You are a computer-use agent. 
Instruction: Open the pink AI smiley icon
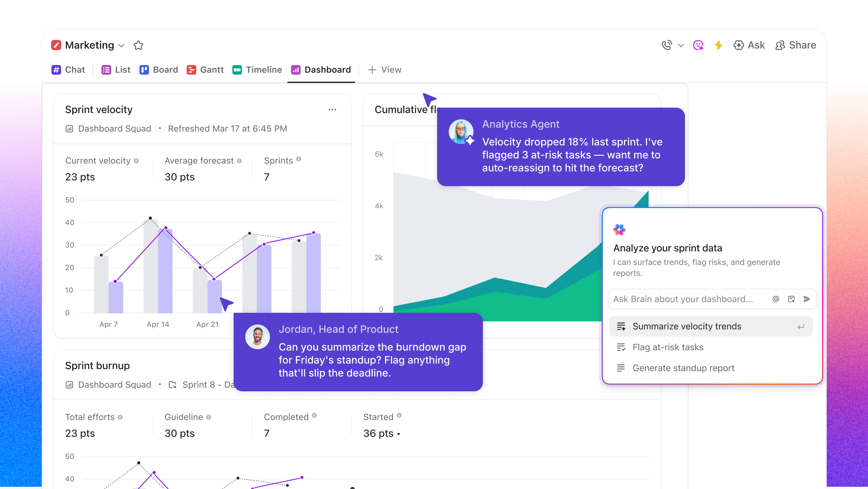click(698, 45)
